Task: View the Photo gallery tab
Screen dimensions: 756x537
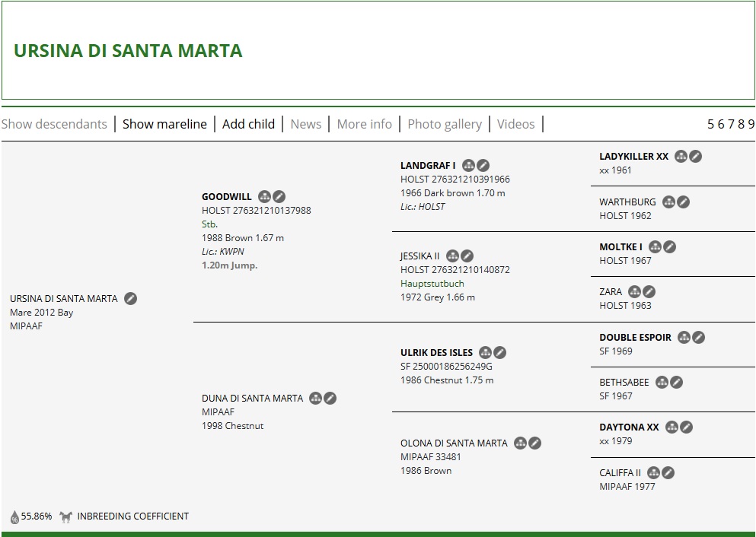Action: click(445, 124)
